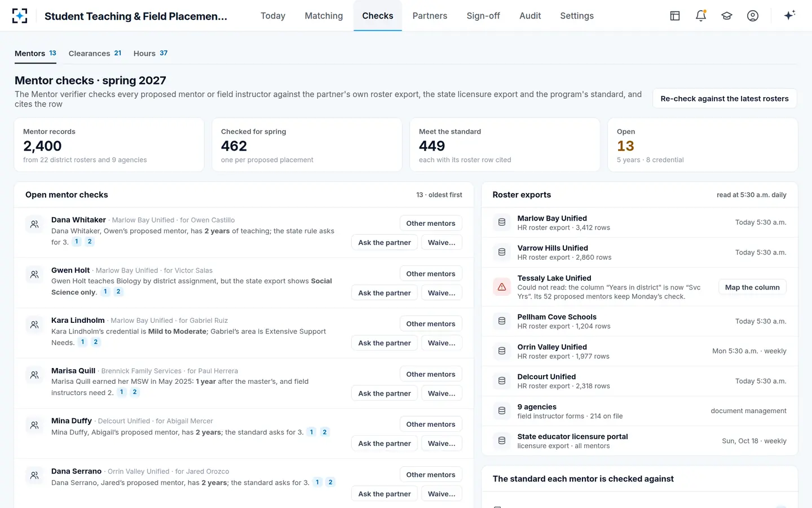Screen dimensions: 812x508
Task: Select the Clearances 21 sub-tab
Action: pos(95,54)
